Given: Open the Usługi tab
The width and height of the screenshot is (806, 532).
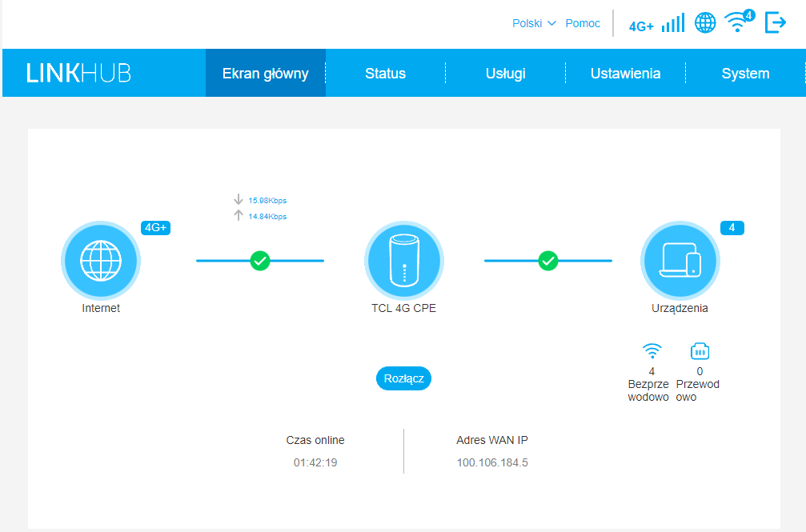Looking at the screenshot, I should click(x=506, y=73).
